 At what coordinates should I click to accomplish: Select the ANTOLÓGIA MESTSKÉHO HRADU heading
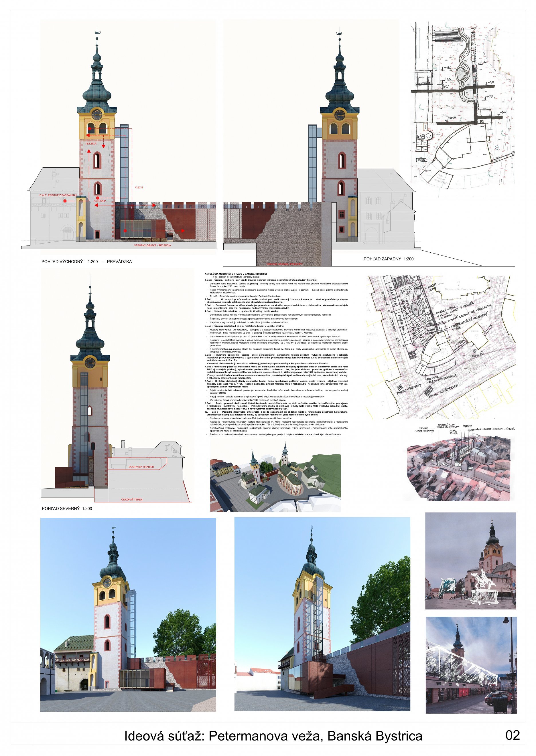[x=235, y=274]
